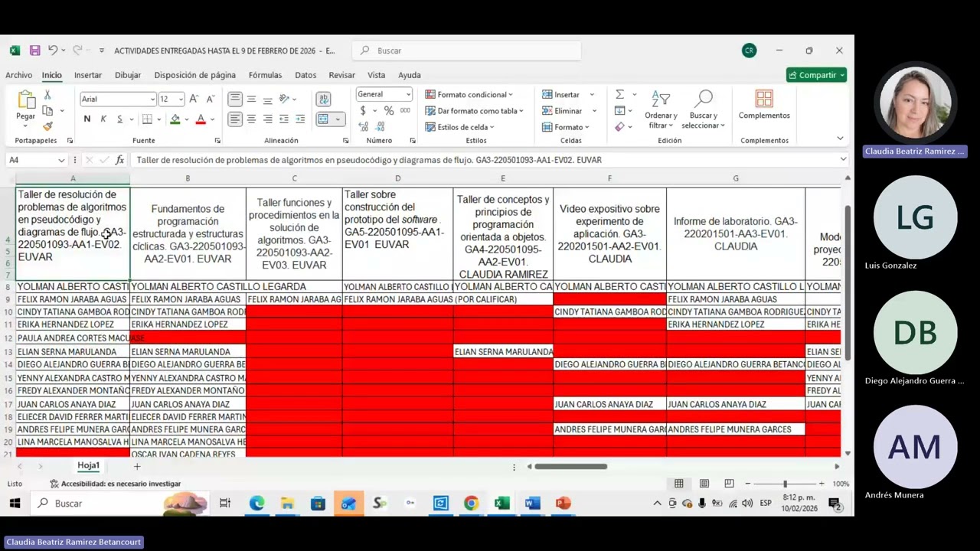Toggle Normal view in status bar
This screenshot has height=551, width=980.
(678, 484)
